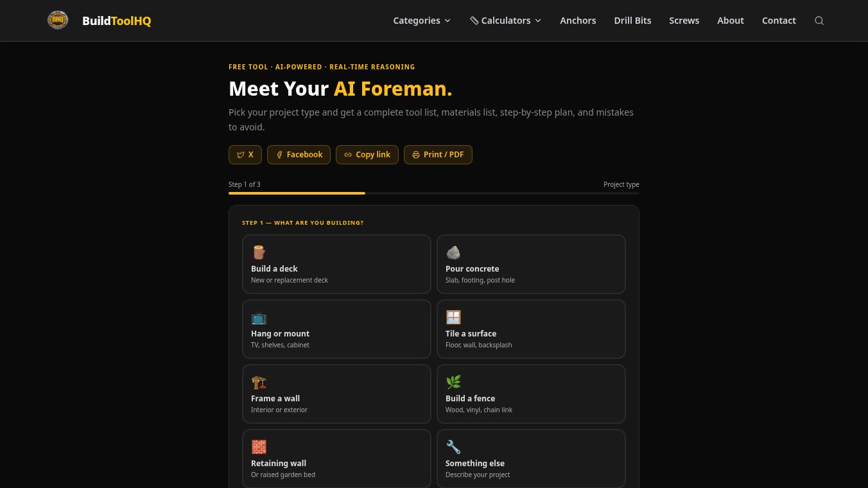Click the wrench icon in Something else
This screenshot has width=868, height=488.
click(x=453, y=447)
